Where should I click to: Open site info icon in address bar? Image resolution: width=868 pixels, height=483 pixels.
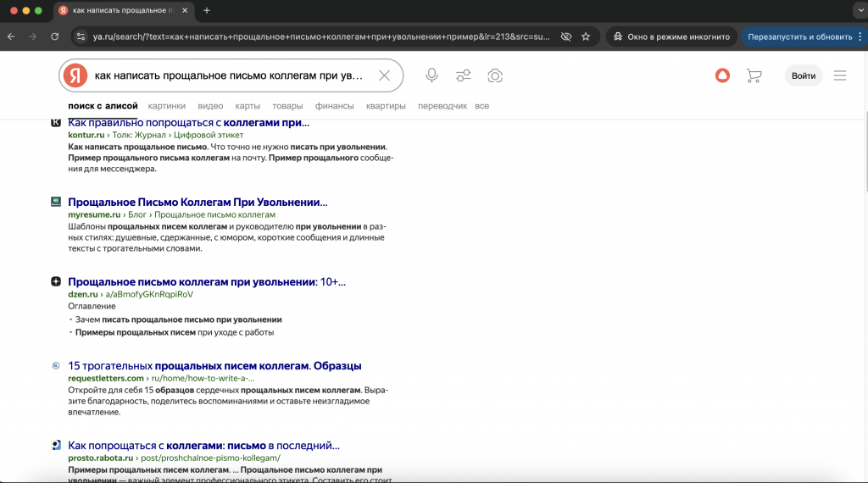[x=81, y=36]
